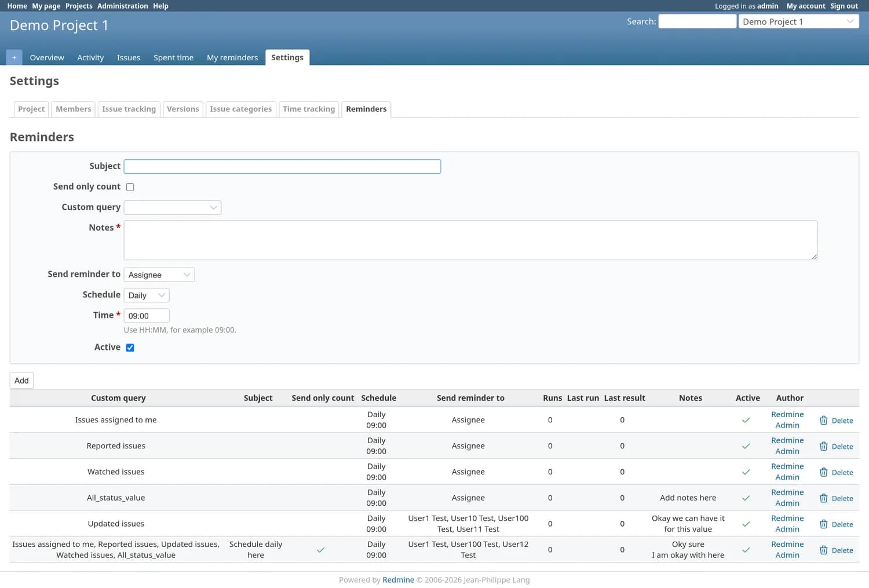Image resolution: width=869 pixels, height=588 pixels.
Task: Click trash icon for Schedule daily here row
Action: (823, 550)
